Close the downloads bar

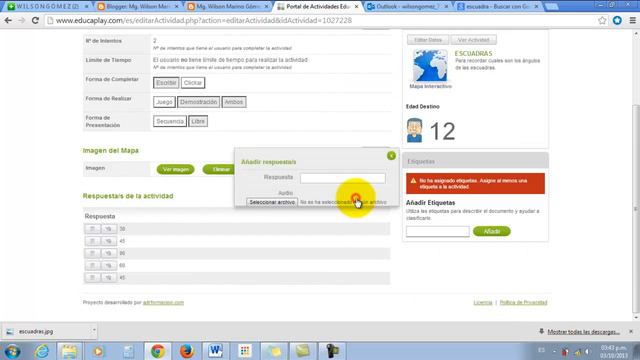coord(631,331)
